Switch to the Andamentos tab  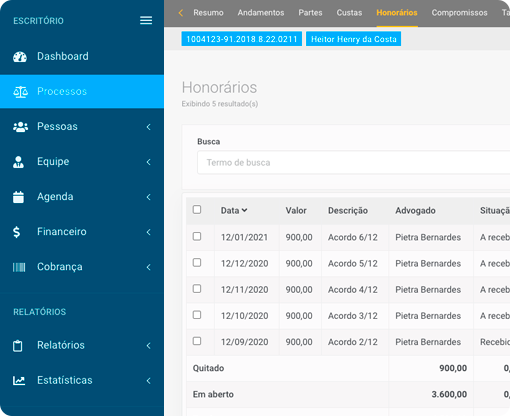(x=261, y=13)
